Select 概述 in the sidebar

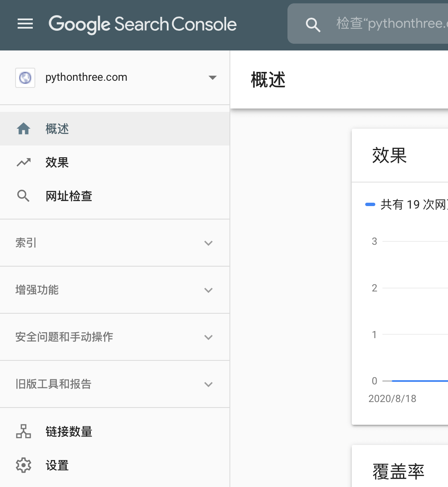pos(115,129)
